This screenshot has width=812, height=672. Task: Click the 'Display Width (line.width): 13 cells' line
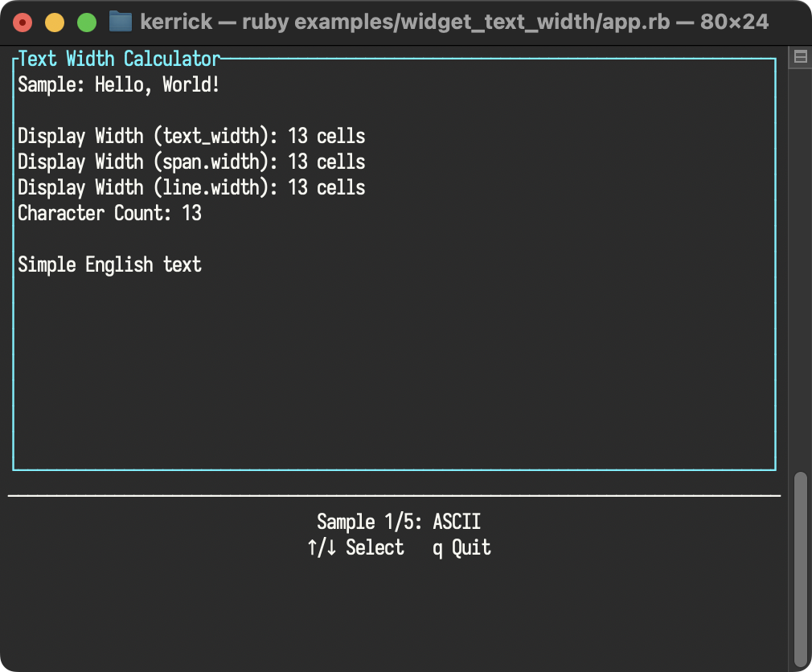point(191,187)
